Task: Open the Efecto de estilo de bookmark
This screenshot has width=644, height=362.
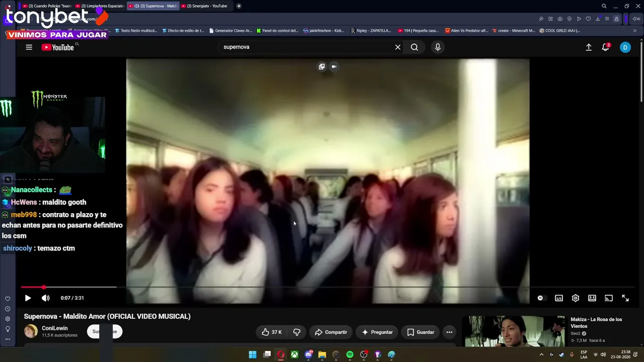Action: click(x=183, y=31)
